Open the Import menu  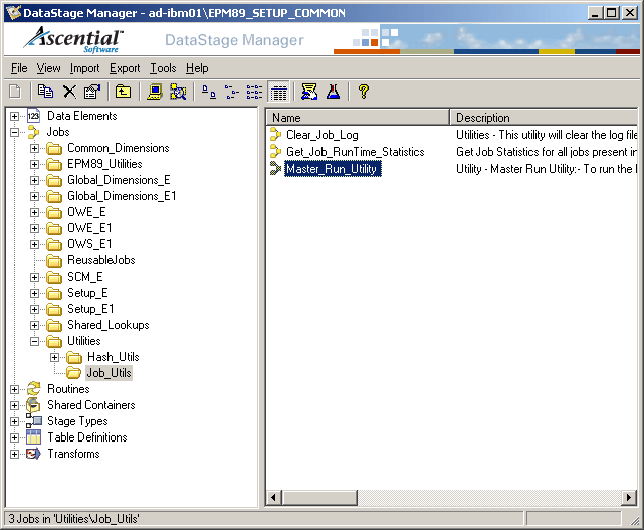[84, 68]
